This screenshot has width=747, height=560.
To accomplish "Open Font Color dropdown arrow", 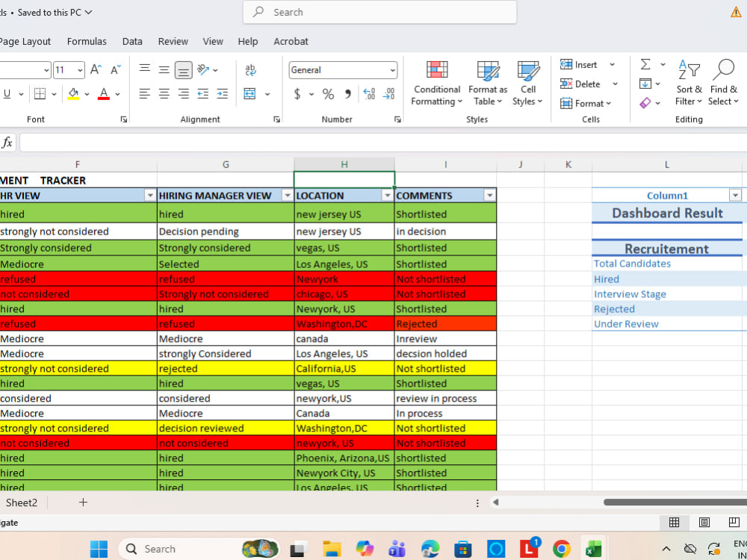I will tap(118, 94).
